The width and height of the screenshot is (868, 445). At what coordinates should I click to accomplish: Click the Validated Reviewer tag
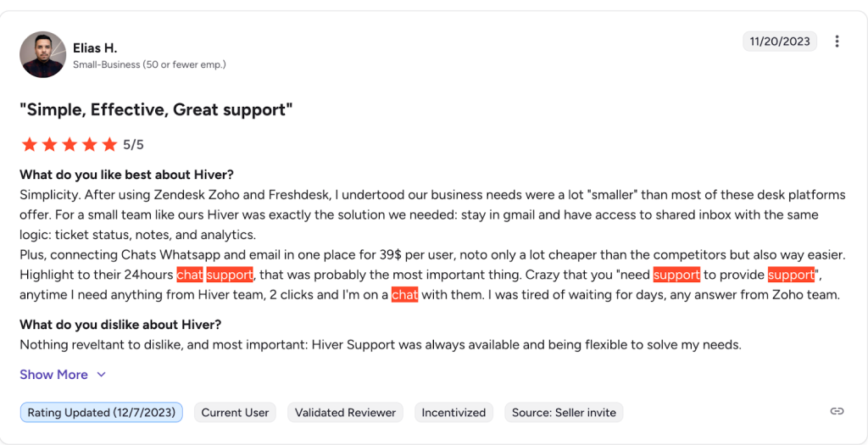(345, 413)
